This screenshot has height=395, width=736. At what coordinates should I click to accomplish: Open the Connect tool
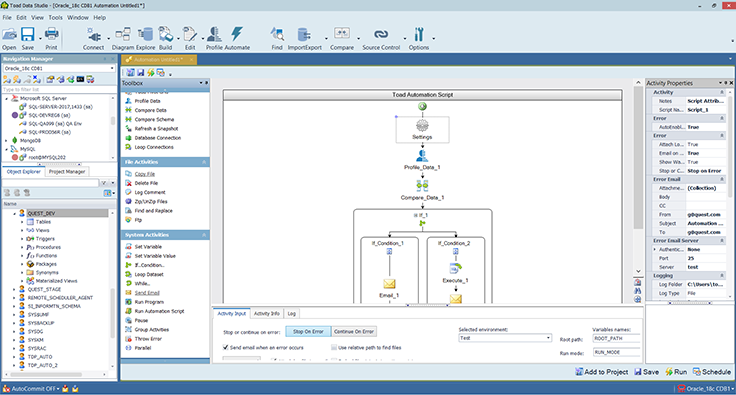[x=93, y=38]
